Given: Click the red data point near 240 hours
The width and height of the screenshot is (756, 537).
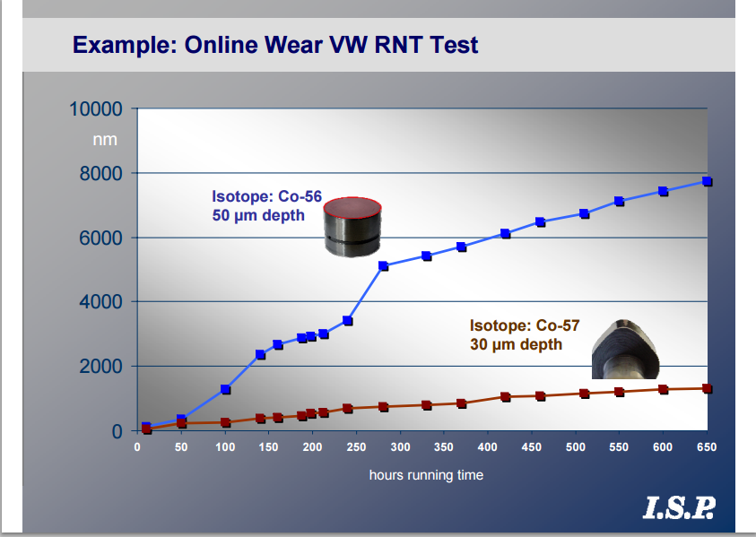Looking at the screenshot, I should [348, 409].
